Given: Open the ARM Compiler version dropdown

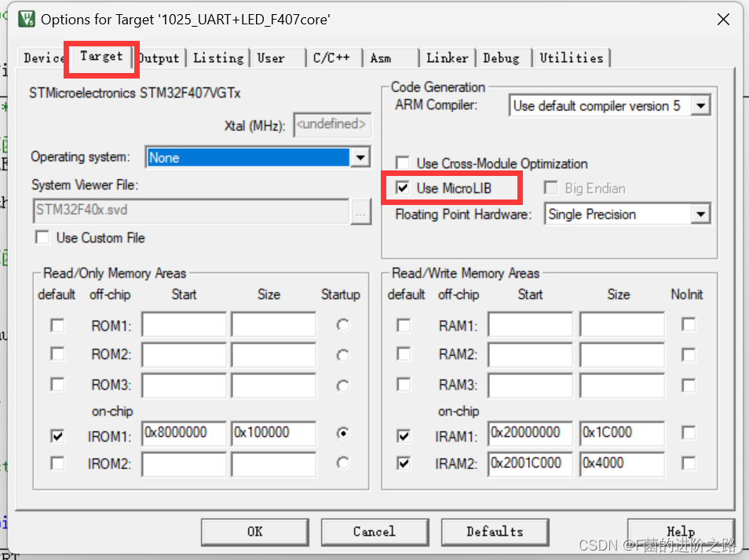Looking at the screenshot, I should pos(700,104).
